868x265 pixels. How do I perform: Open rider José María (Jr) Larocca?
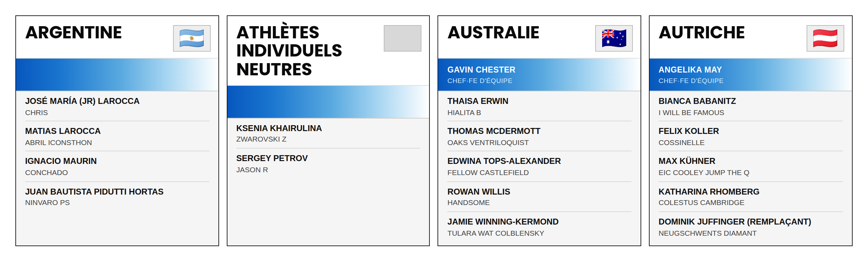117,106
